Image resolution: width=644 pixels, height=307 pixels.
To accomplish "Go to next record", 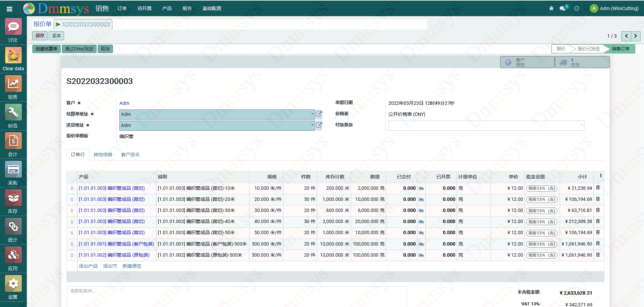I will pos(636,36).
